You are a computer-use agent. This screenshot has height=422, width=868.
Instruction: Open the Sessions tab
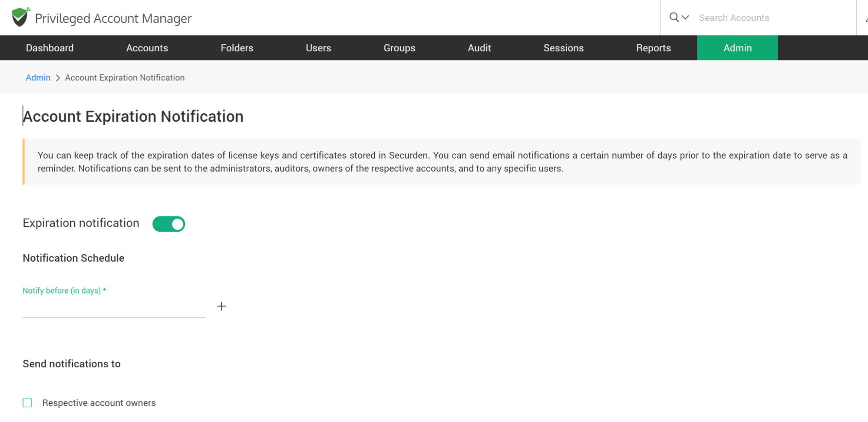pos(563,48)
